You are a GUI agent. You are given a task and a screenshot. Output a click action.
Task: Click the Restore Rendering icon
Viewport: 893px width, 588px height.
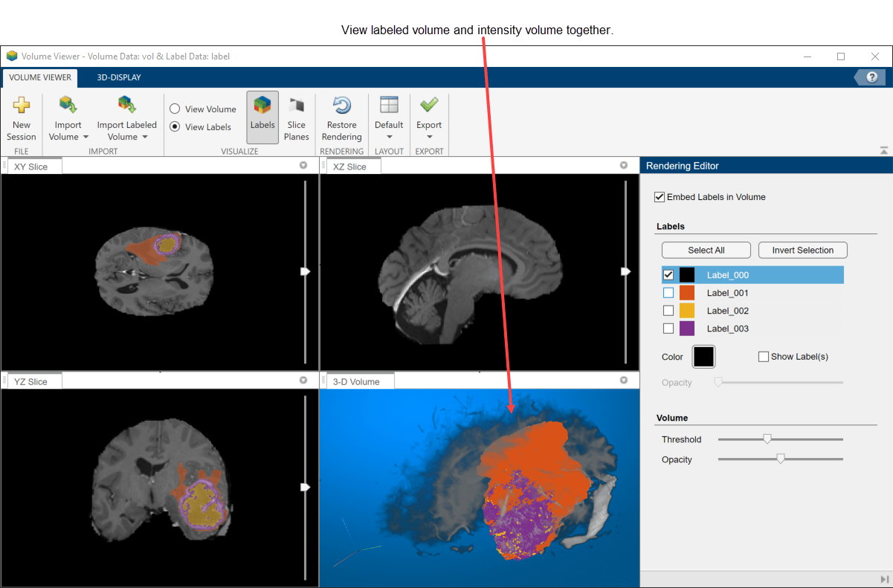click(x=341, y=106)
